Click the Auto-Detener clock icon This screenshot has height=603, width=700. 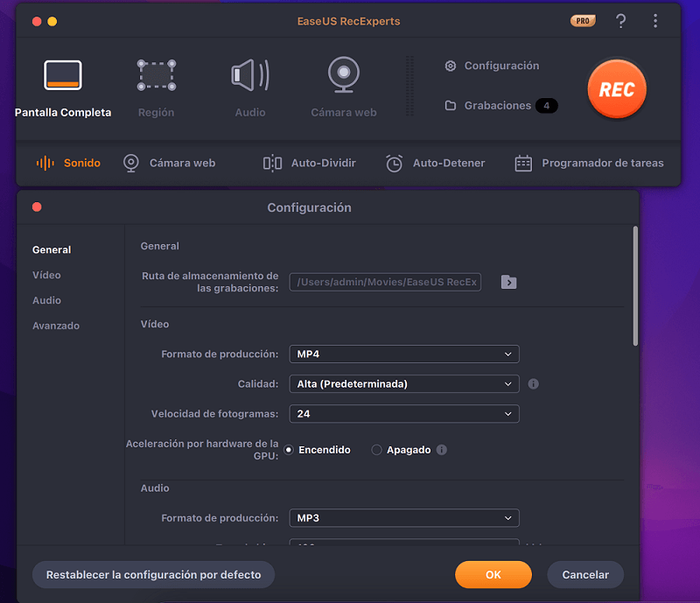[x=395, y=164]
